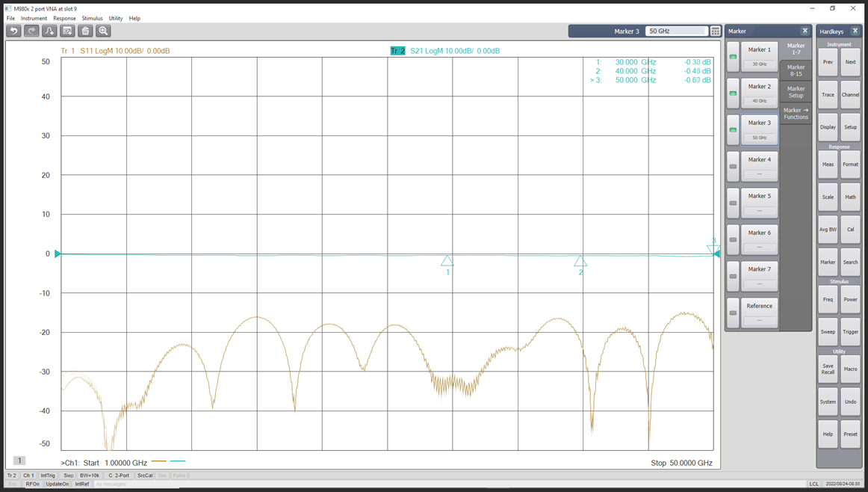The height and width of the screenshot is (492, 868).
Task: Click the Prev hardkey
Action: [x=828, y=63]
